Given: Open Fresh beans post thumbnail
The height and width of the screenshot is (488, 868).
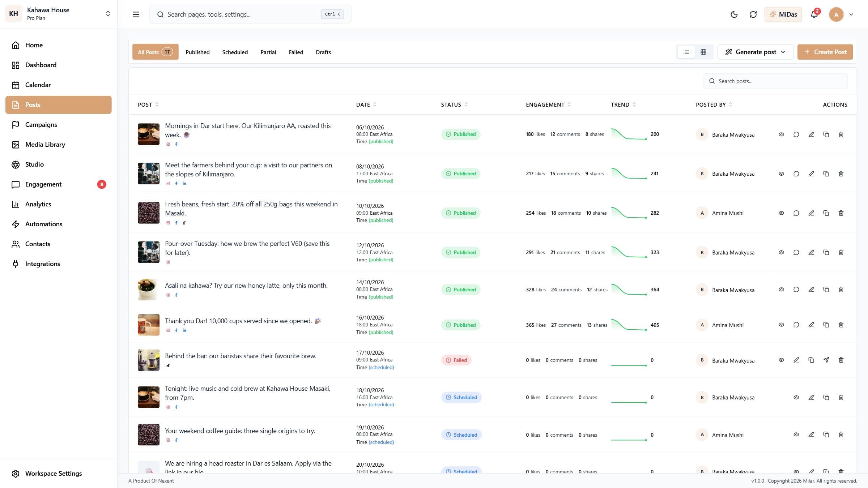Looking at the screenshot, I should [x=148, y=213].
